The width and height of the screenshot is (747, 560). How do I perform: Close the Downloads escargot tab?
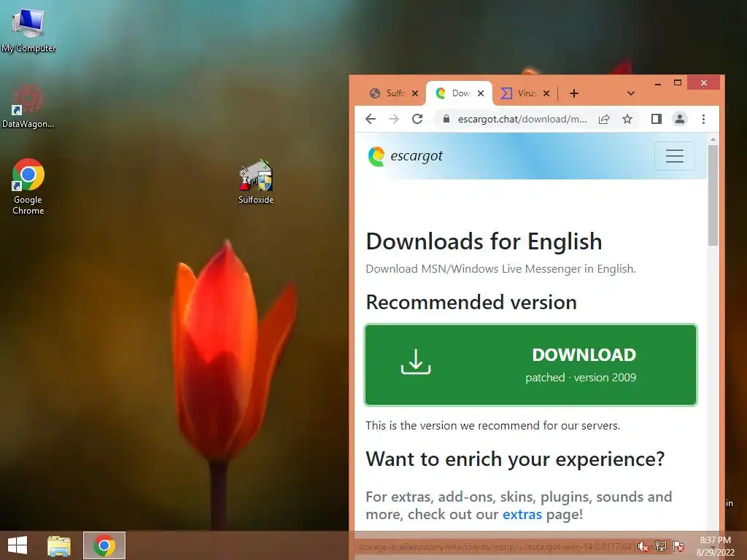click(481, 93)
